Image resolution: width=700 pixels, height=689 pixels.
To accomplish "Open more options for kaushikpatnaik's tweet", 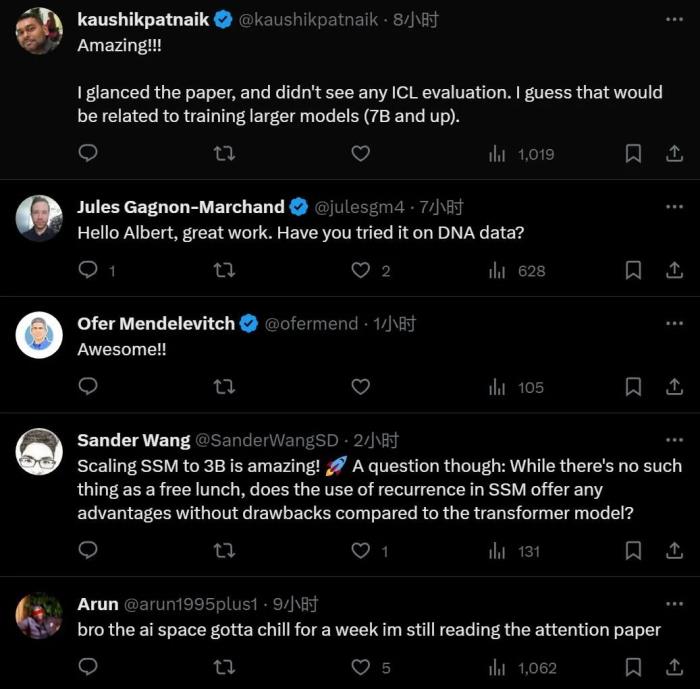I will pyautogui.click(x=674, y=19).
